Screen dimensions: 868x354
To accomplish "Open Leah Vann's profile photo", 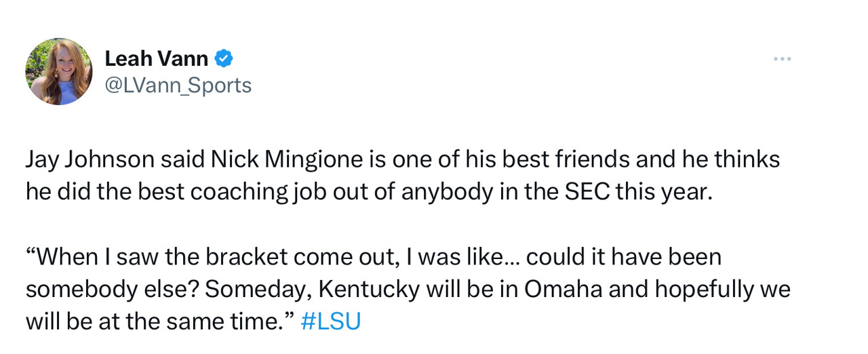I will (x=59, y=71).
